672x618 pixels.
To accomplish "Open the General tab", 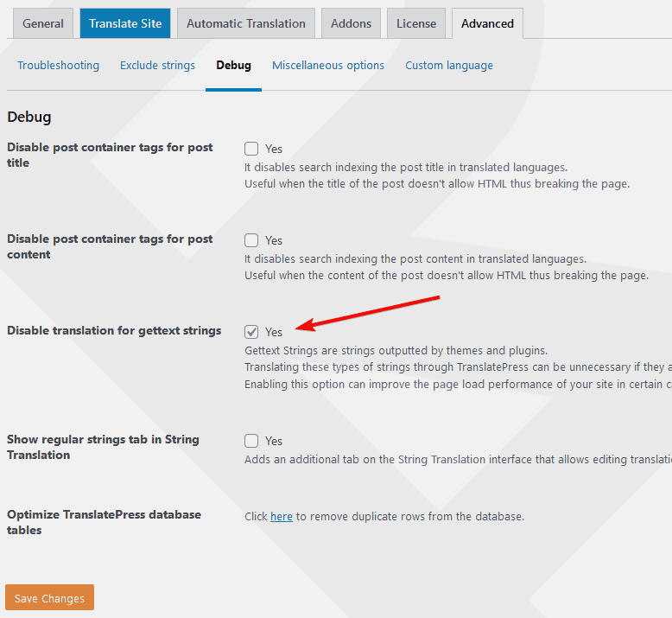I will [x=43, y=23].
